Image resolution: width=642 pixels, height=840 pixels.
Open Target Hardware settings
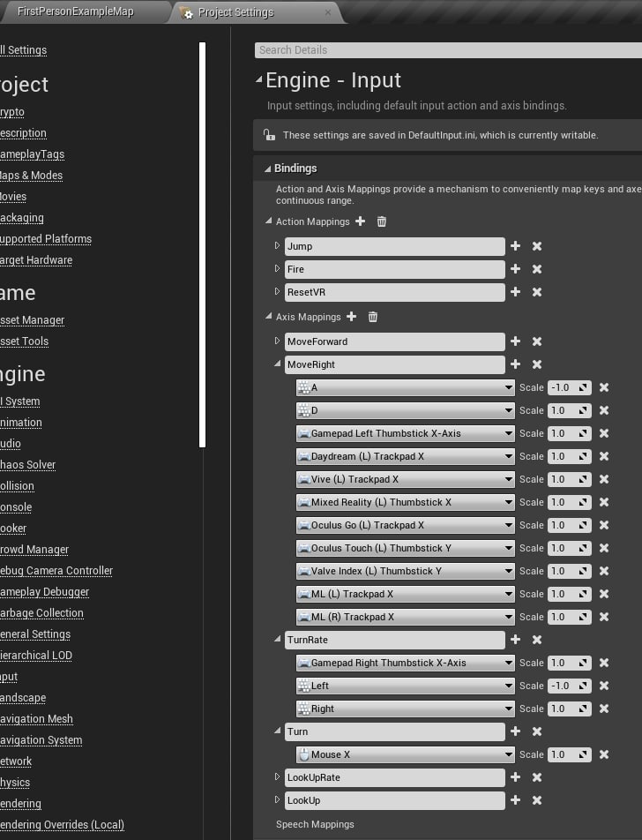tap(36, 259)
